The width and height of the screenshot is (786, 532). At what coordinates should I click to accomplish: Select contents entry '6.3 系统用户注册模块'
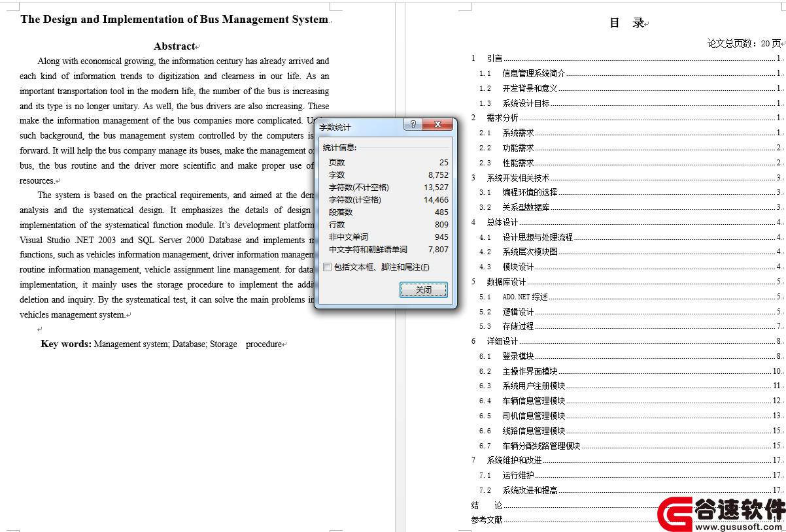630,386
